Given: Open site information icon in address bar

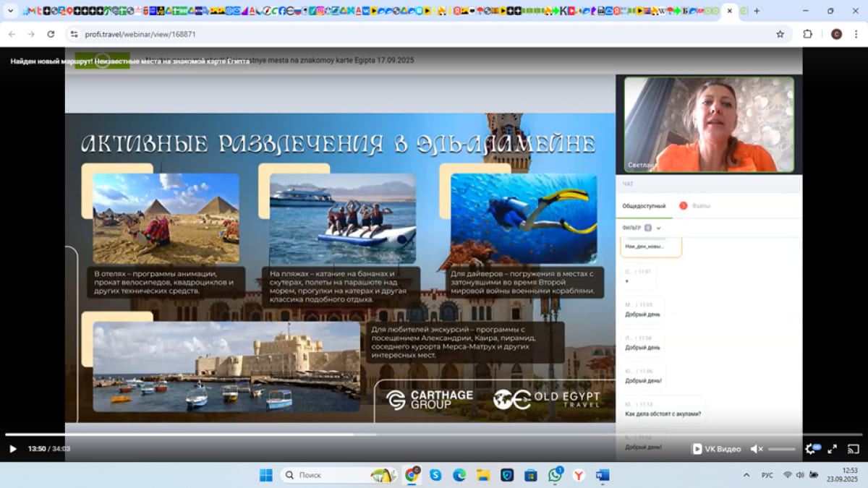Looking at the screenshot, I should click(74, 34).
